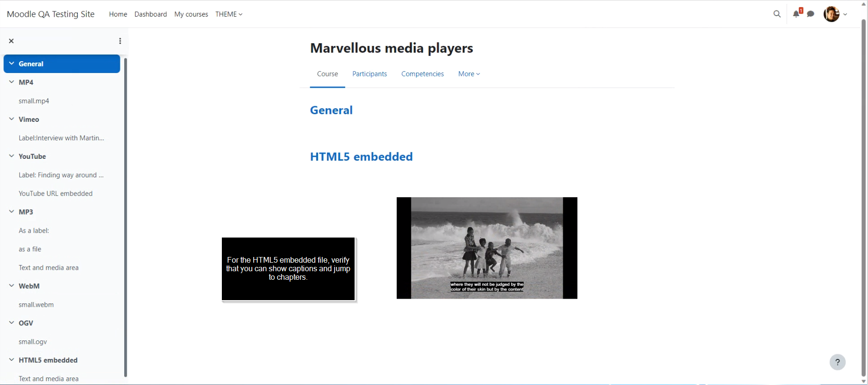Open the HTML5 embedded section heading link

[x=361, y=156]
